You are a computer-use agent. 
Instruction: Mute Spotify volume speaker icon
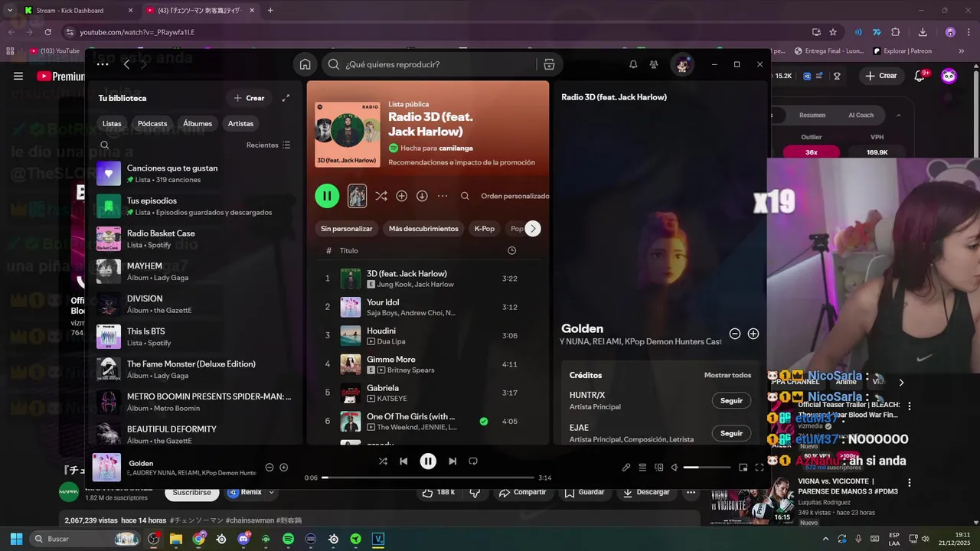675,467
